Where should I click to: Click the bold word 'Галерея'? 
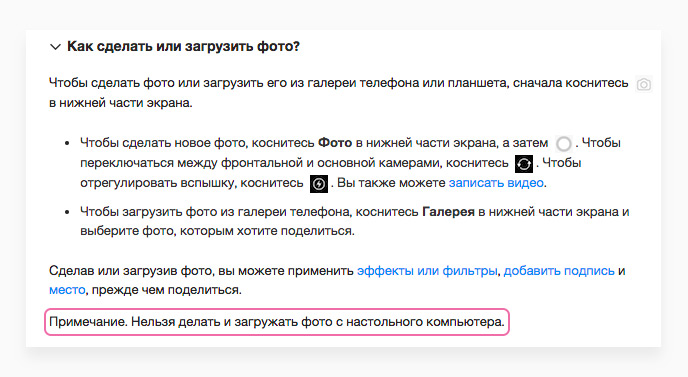(x=448, y=212)
